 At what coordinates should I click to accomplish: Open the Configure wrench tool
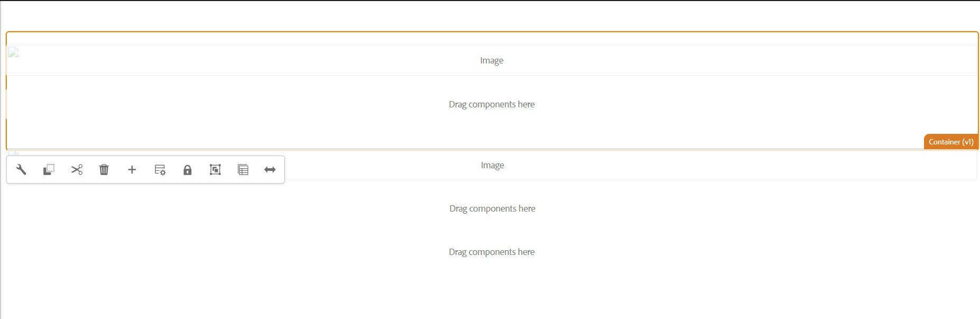point(21,169)
